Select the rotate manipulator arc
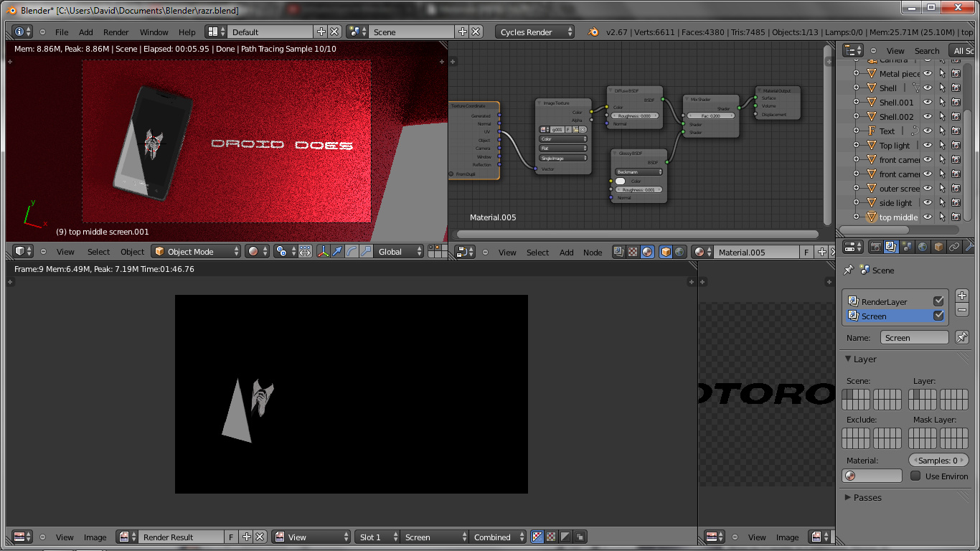This screenshot has height=551, width=980. point(352,251)
